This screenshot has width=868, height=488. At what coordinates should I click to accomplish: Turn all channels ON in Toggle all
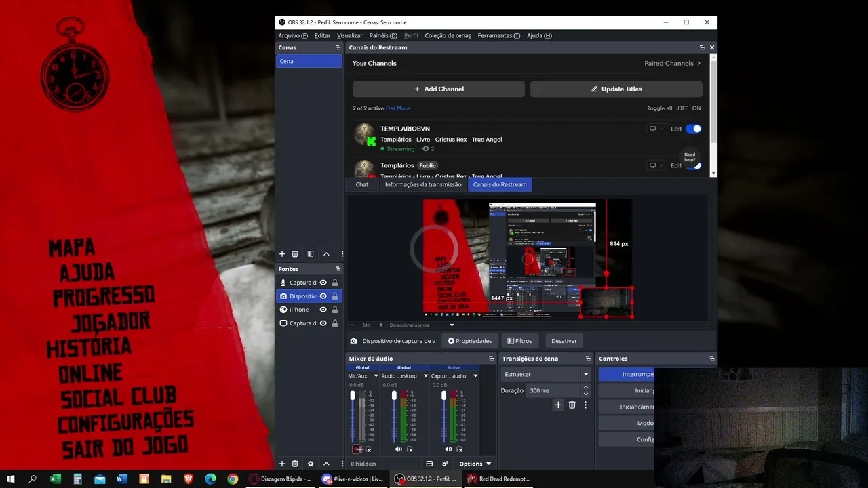click(696, 108)
